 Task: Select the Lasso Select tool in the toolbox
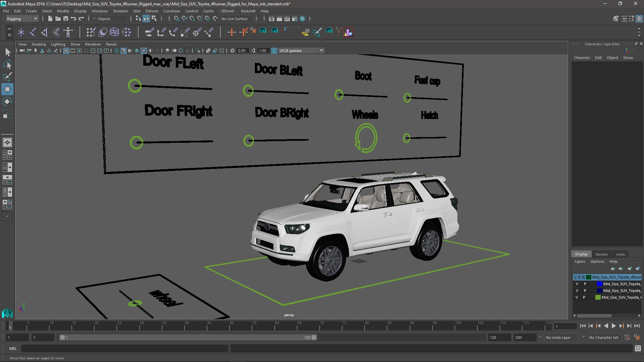(7, 64)
